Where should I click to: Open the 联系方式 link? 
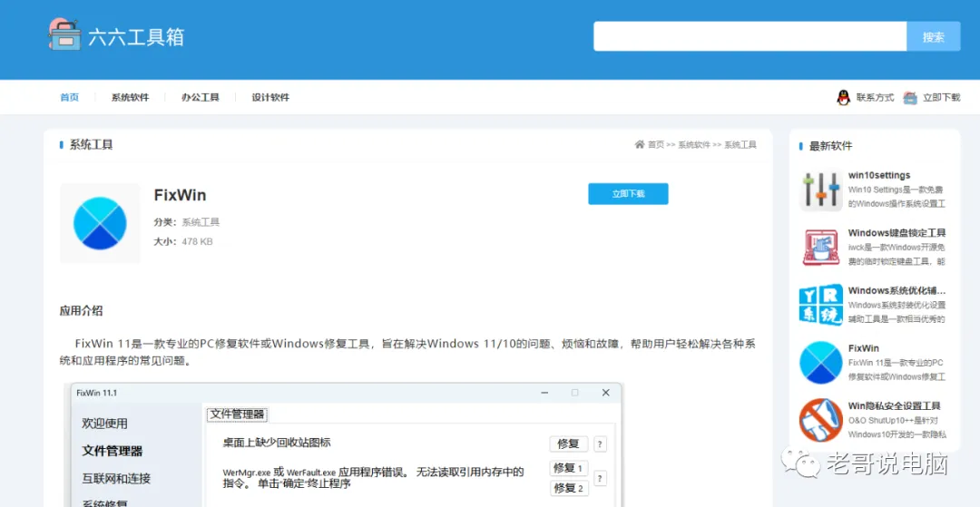tap(875, 97)
